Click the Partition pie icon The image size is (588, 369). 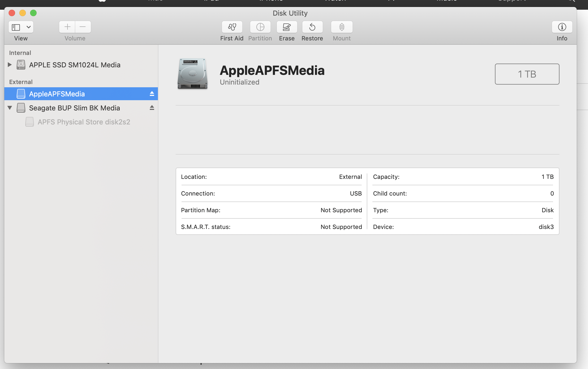260,27
